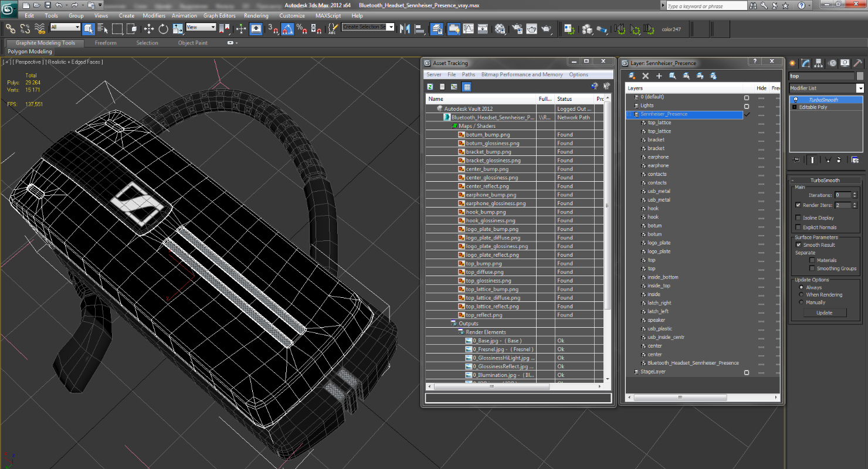Open the Rendering menu
Screen dimensions: 868x469
coord(256,16)
